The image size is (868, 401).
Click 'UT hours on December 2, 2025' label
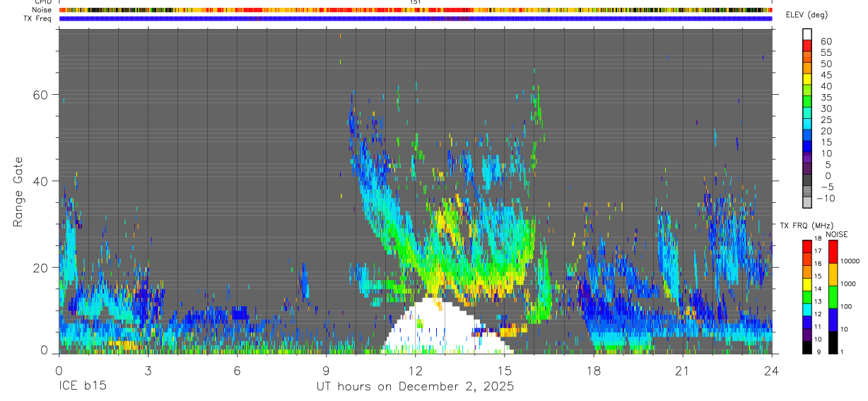click(x=415, y=387)
